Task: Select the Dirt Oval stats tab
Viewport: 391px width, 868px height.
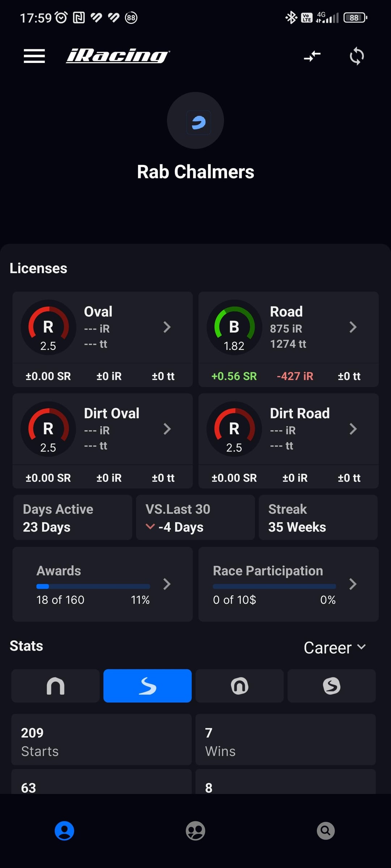Action: 240,686
